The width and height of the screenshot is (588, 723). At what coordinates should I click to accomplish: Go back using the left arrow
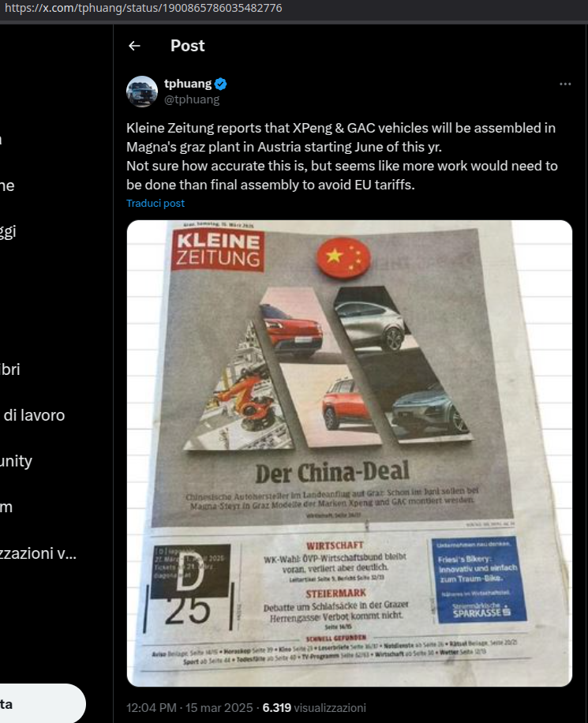(134, 46)
